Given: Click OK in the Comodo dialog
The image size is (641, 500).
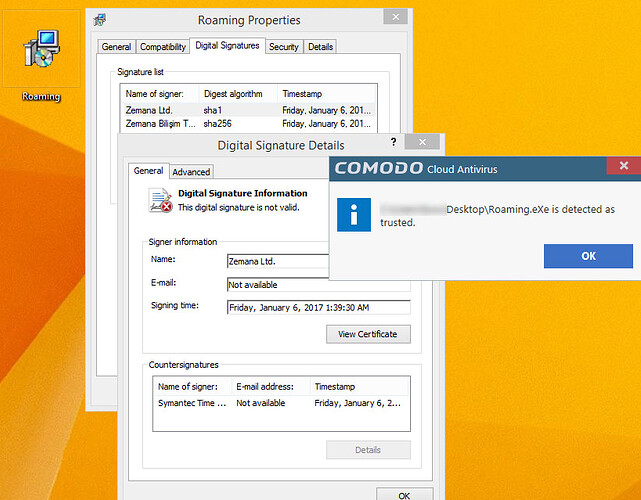Looking at the screenshot, I should (588, 256).
